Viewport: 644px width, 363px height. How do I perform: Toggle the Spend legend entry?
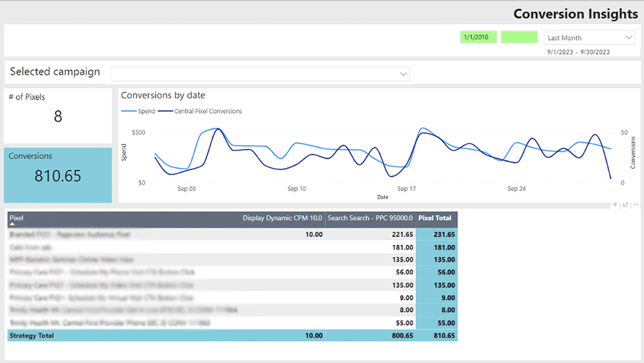point(138,111)
